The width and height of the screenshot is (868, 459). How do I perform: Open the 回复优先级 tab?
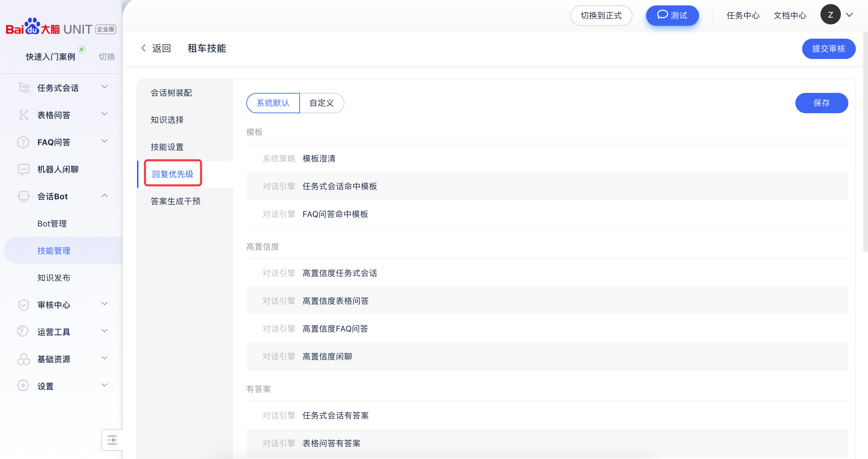click(185, 174)
